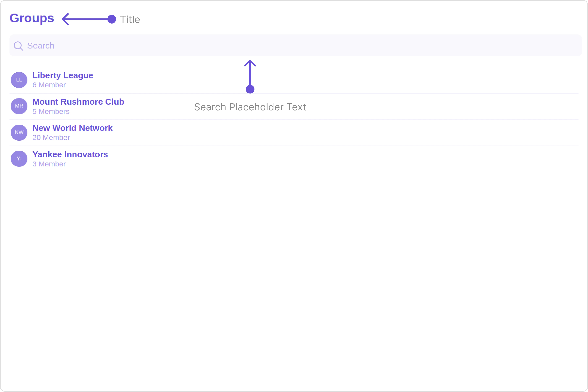Screen dimensions: 588x392
Task: Click the search magnifier icon
Action: point(18,46)
